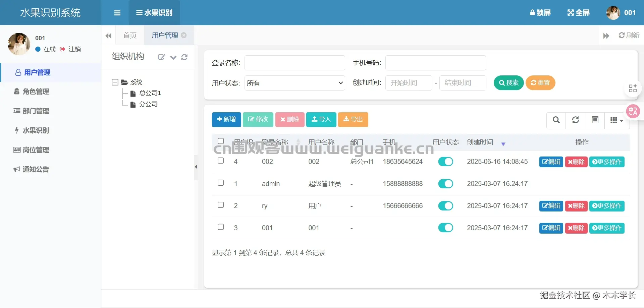Open 更多操作 for user 002
The image size is (644, 308).
pos(607,162)
